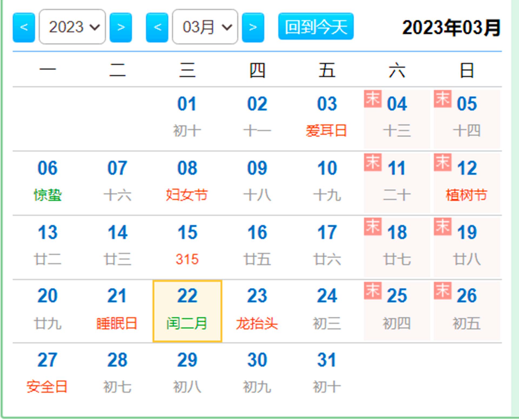This screenshot has height=420, width=519.
Task: Expand the month selector chevron
Action: [227, 27]
